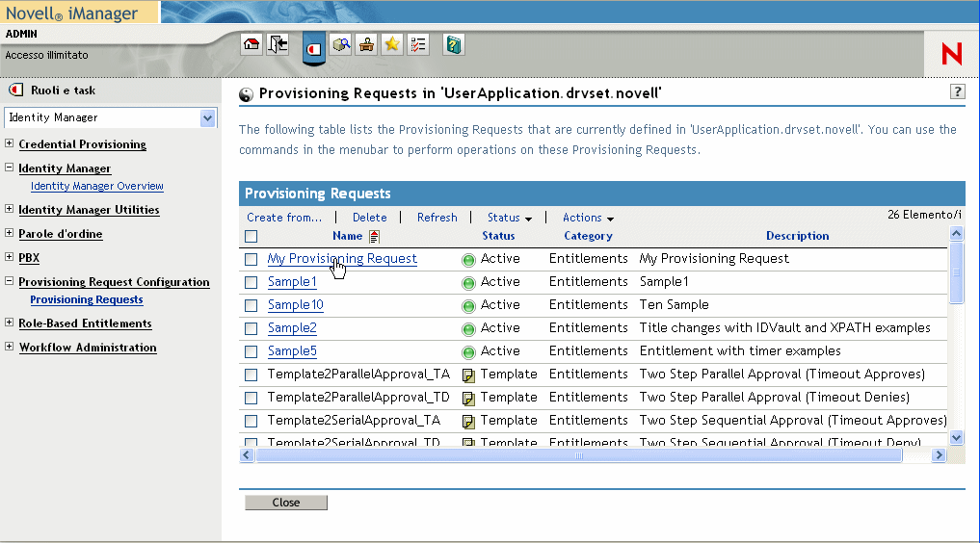The width and height of the screenshot is (980, 543).
Task: Click the Home icon in toolbar
Action: [252, 44]
